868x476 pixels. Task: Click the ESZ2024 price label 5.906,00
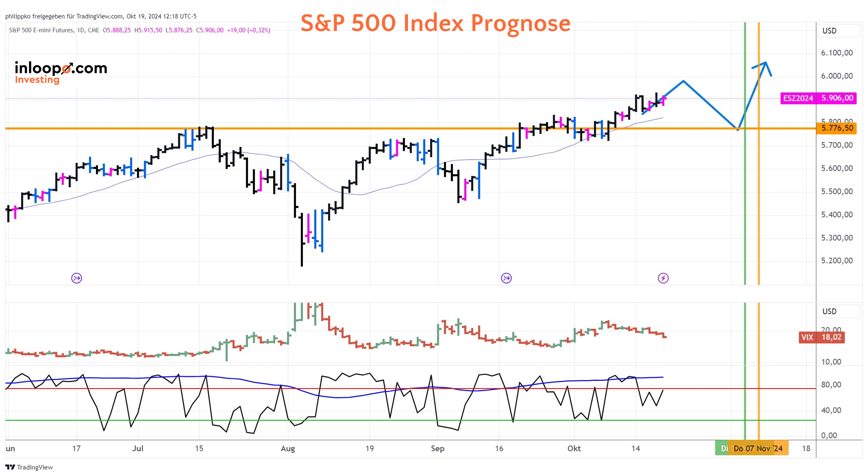[x=818, y=98]
